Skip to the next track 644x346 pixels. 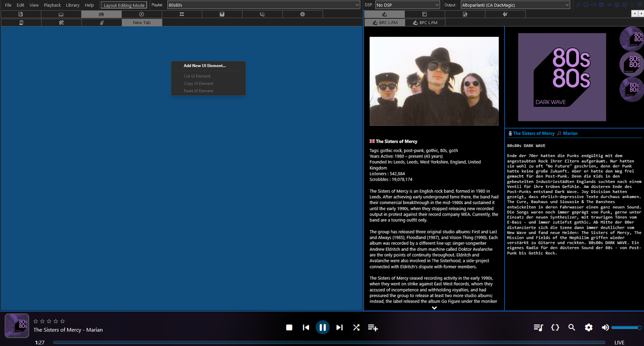click(x=340, y=327)
